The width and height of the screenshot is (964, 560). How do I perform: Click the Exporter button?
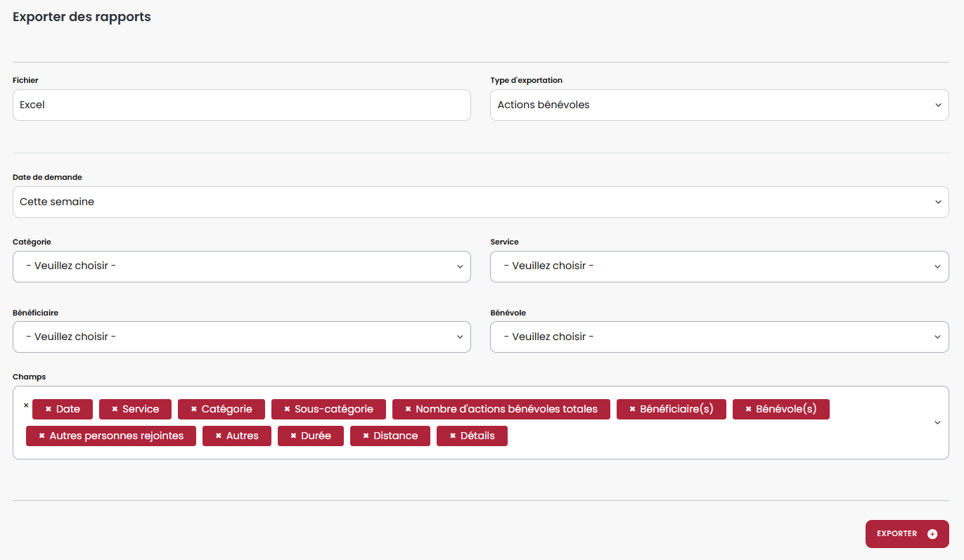[x=906, y=534]
